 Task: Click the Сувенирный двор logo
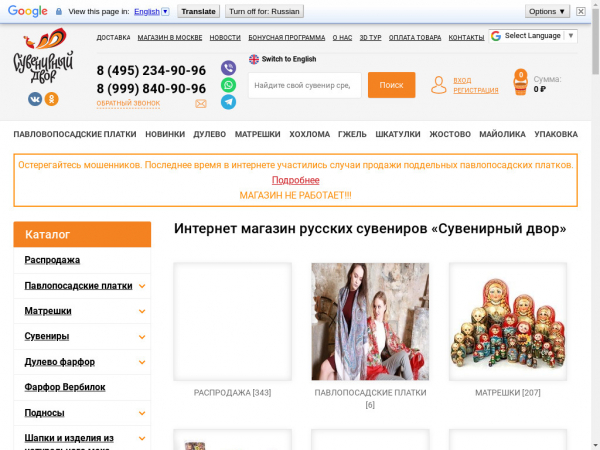pyautogui.click(x=43, y=55)
